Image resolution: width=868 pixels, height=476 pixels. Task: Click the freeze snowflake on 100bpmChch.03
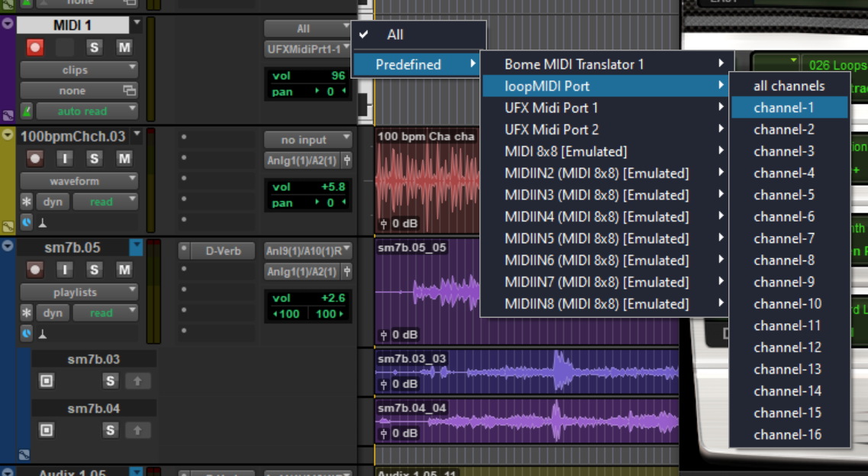tap(27, 202)
